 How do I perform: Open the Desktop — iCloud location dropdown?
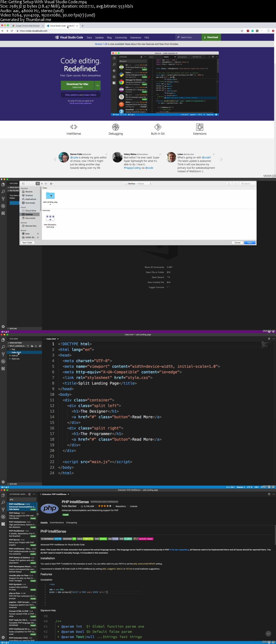click(x=138, y=183)
